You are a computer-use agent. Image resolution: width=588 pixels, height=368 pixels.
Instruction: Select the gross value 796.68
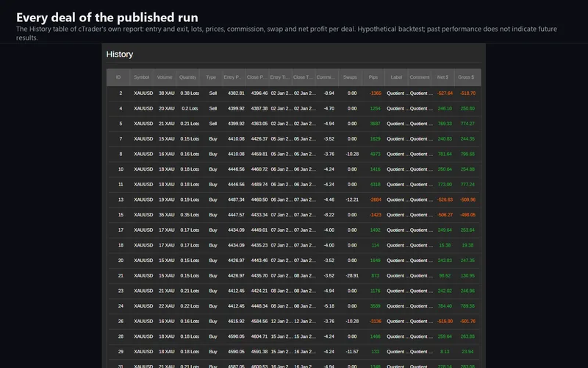(x=467, y=154)
